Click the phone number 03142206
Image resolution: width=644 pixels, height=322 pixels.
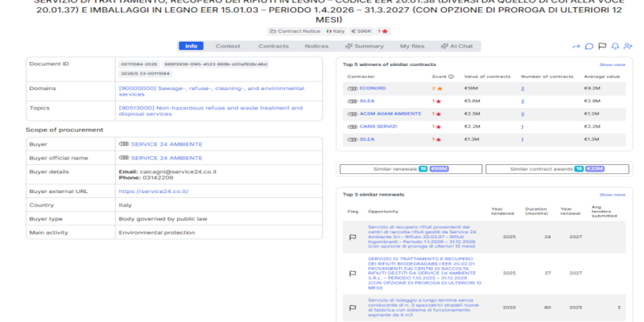pyautogui.click(x=158, y=178)
